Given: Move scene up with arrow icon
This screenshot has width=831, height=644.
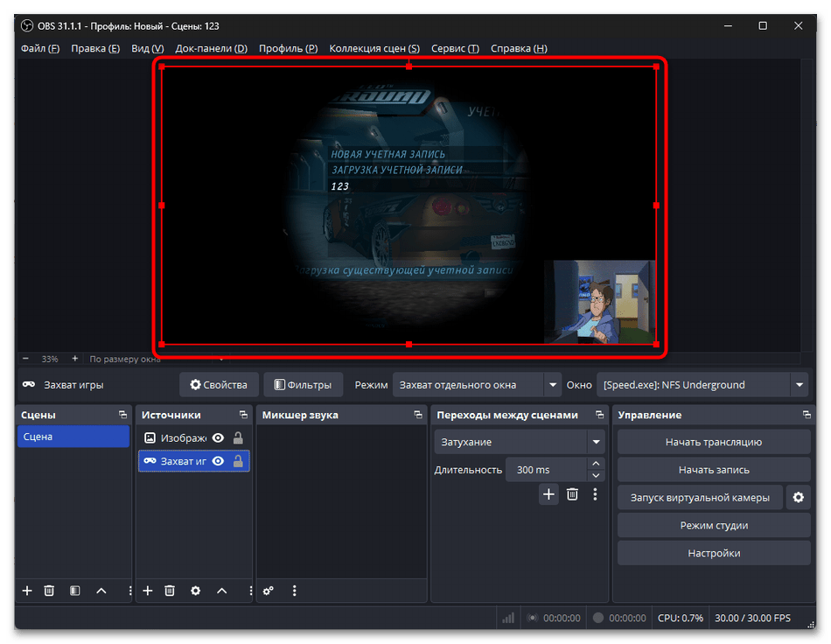Looking at the screenshot, I should pos(101,591).
